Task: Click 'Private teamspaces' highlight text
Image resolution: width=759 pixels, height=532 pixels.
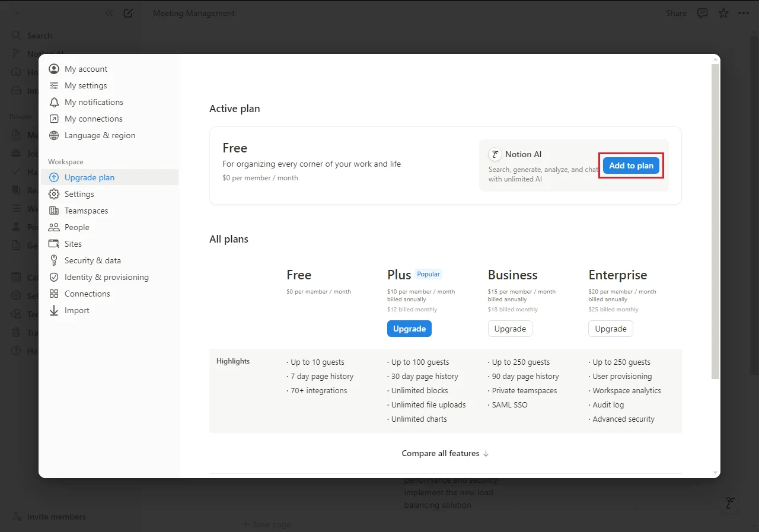Action: pos(524,390)
